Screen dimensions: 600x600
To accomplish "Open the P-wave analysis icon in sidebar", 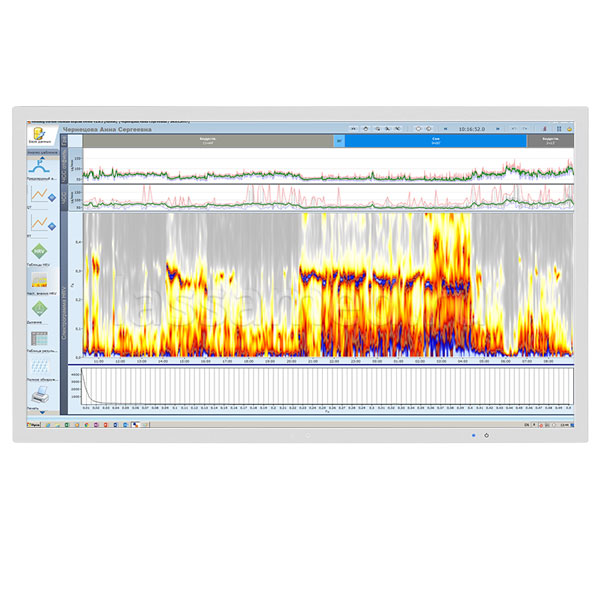I will [39, 167].
